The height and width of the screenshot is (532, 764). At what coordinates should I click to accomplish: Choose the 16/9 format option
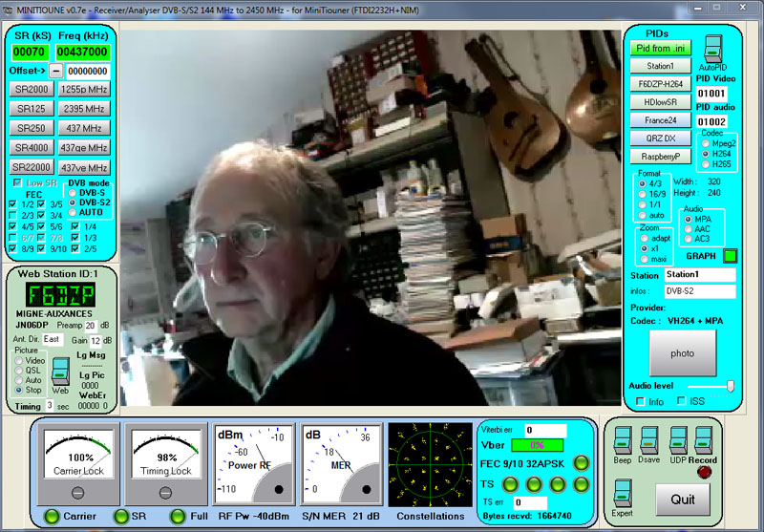pyautogui.click(x=642, y=194)
